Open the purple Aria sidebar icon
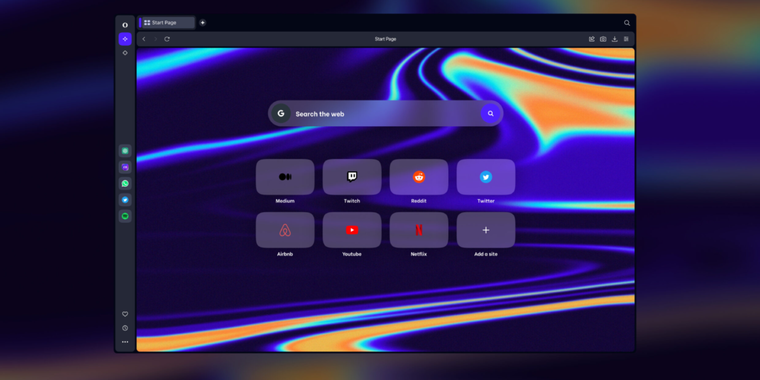The height and width of the screenshot is (380, 760). [x=125, y=167]
